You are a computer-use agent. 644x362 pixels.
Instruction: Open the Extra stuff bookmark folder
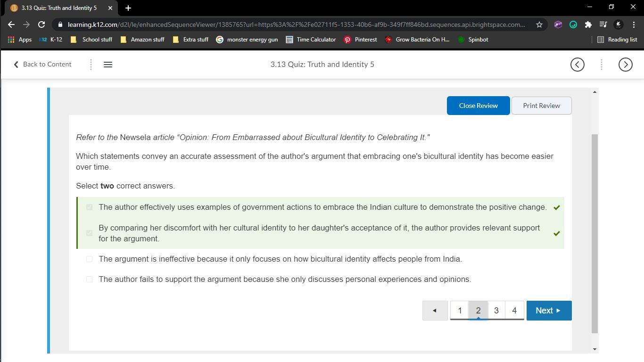click(191, 40)
